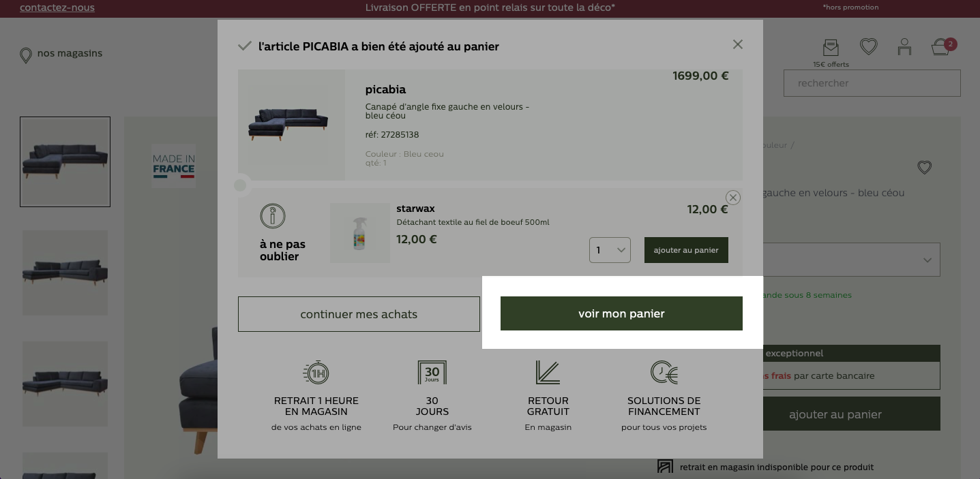Select the third sofa thumbnail image
The height and width of the screenshot is (479, 980).
click(65, 384)
